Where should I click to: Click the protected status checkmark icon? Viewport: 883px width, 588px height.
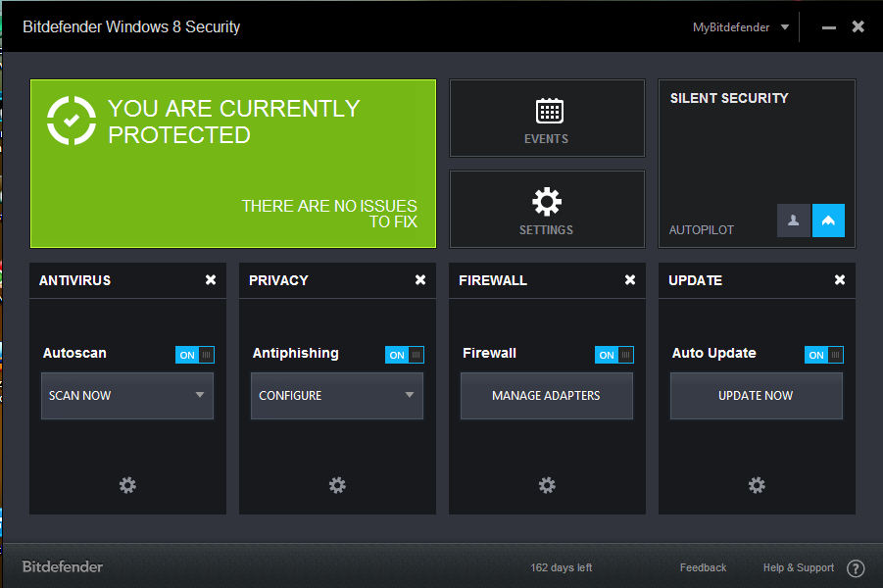72,121
